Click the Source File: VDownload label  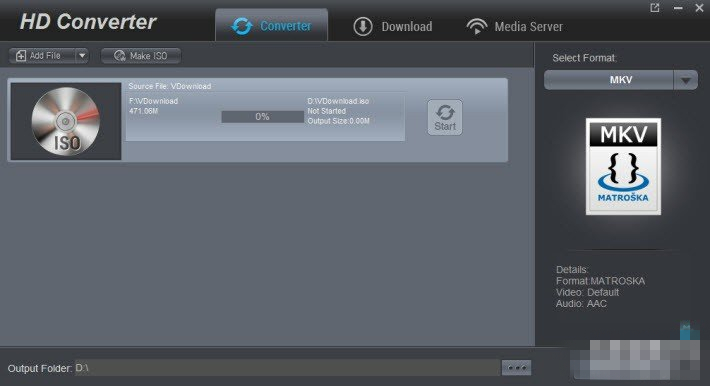(170, 86)
